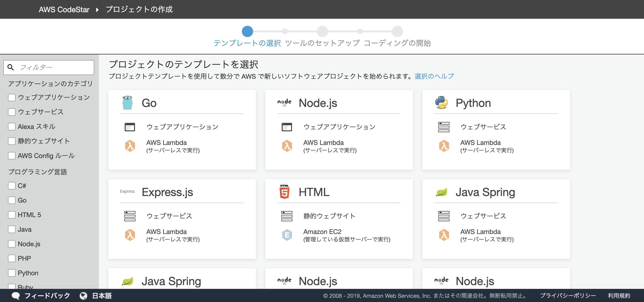This screenshot has height=302, width=644.
Task: Click the globe language icon in the footer
Action: [x=83, y=296]
